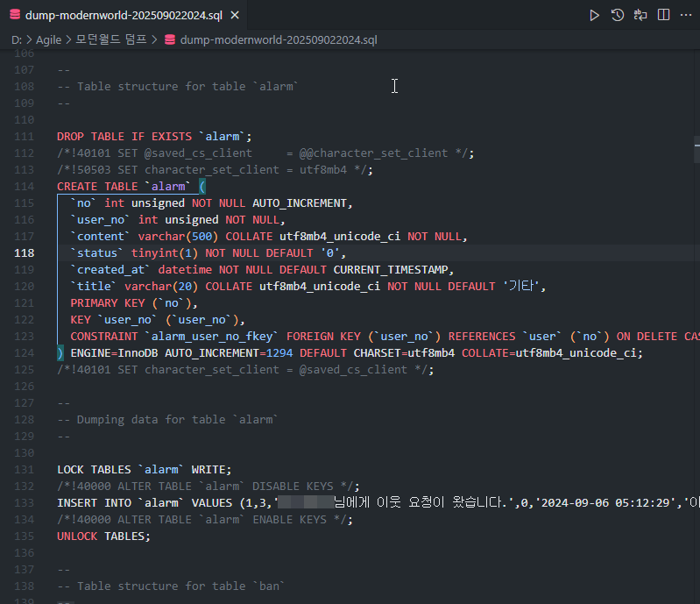Close the dump-modernworld SQL tab
This screenshot has height=604, width=700.
(234, 16)
